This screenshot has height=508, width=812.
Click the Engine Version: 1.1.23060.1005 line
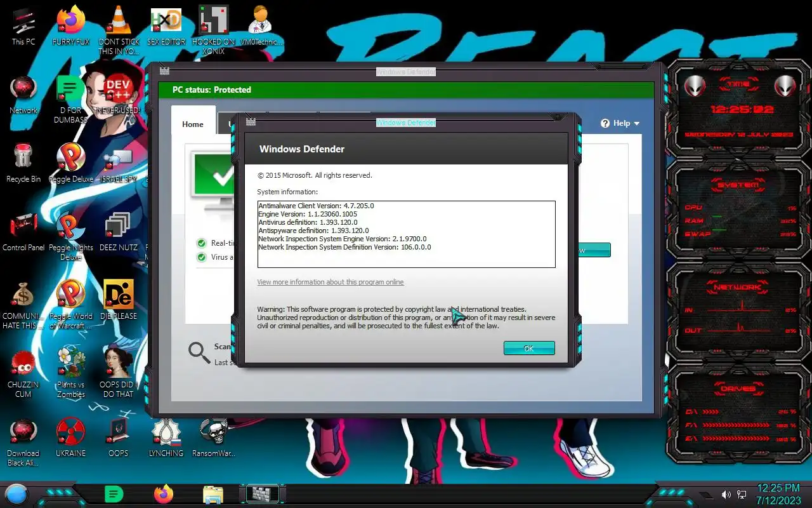tap(308, 214)
